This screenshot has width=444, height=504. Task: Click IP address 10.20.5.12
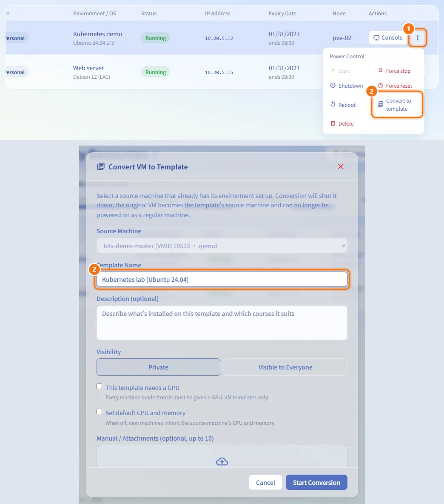click(219, 38)
